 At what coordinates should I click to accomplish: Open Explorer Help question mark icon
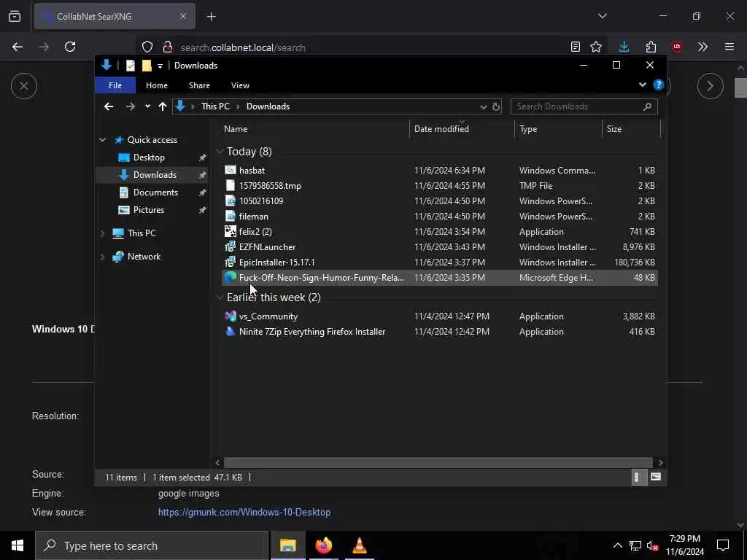click(x=659, y=85)
